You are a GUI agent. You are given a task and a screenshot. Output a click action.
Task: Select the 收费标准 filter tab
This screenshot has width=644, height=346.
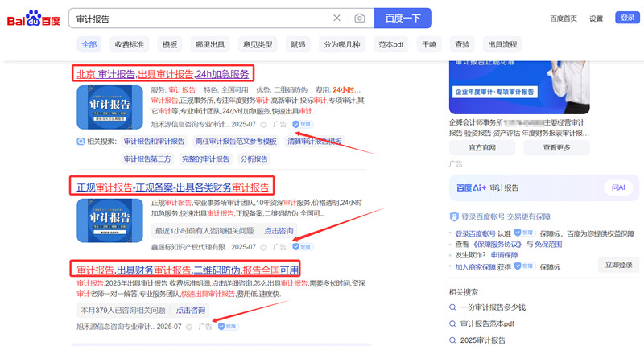click(x=130, y=44)
